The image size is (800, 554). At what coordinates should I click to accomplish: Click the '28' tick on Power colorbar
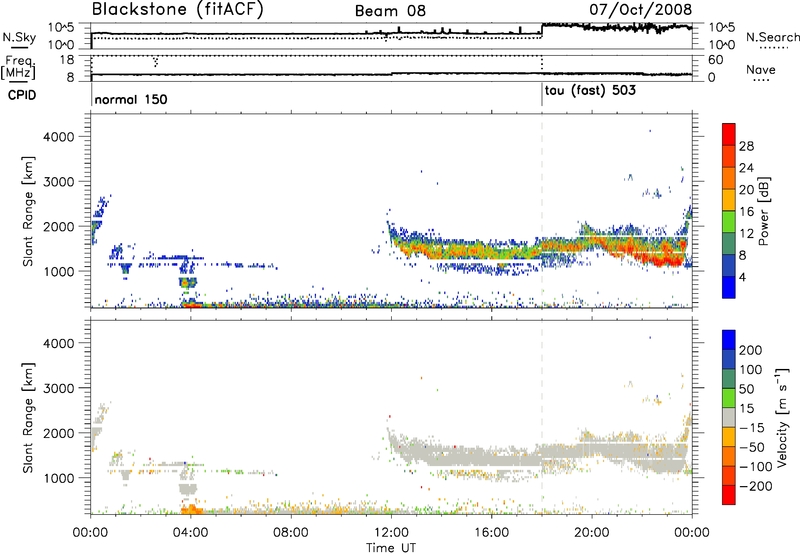pos(746,146)
